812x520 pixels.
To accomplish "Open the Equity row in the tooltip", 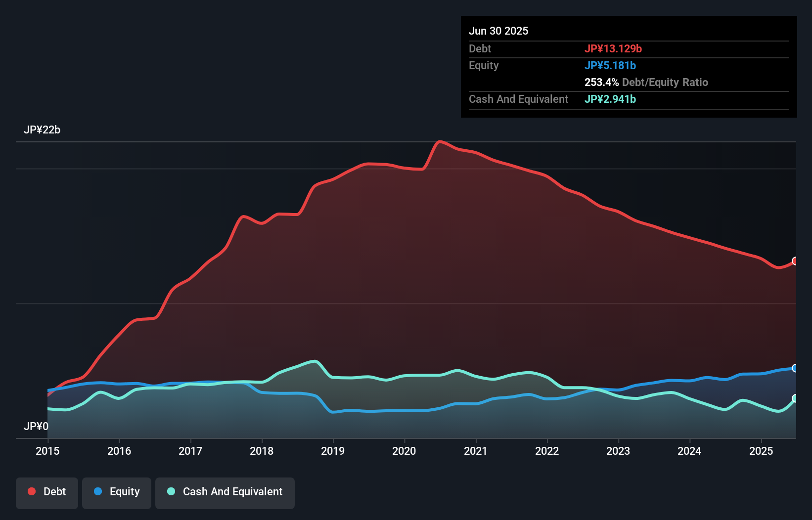I will (484, 65).
